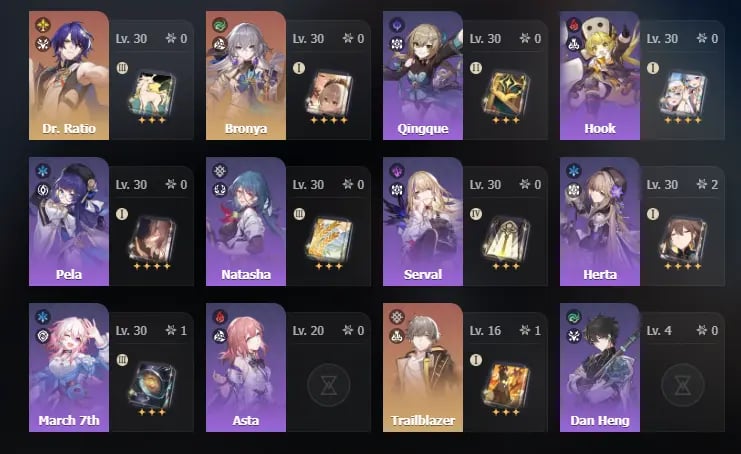This screenshot has height=454, width=741.
Task: Open the Trailblazer character card
Action: [423, 368]
